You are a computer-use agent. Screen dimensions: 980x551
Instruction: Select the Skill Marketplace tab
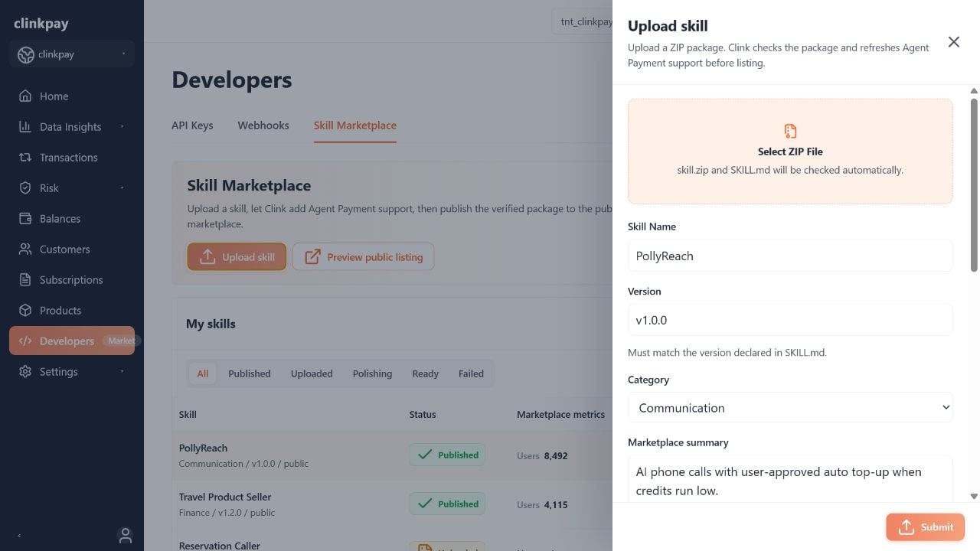tap(355, 126)
